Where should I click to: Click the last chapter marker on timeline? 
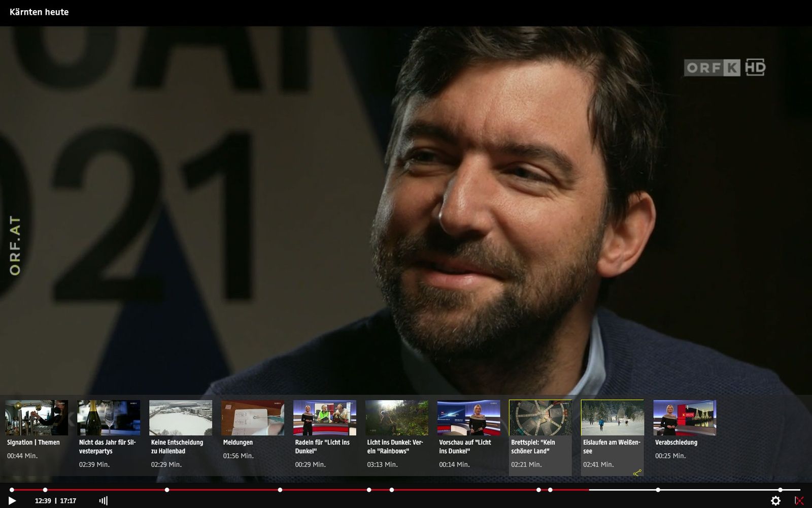point(781,490)
